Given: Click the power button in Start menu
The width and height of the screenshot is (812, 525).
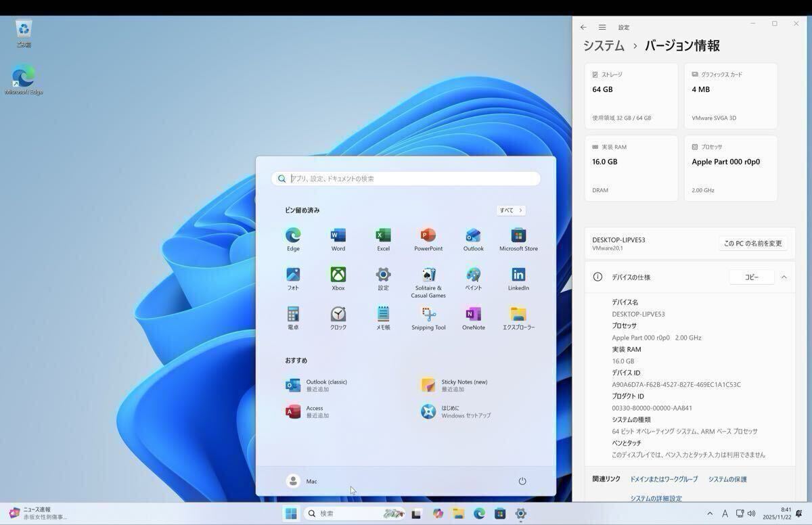Looking at the screenshot, I should tap(522, 481).
